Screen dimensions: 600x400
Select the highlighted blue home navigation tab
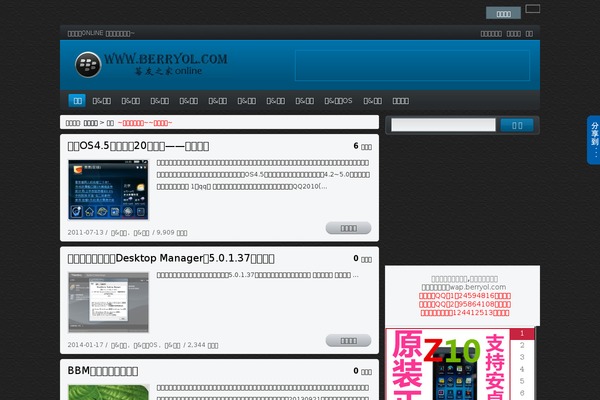coord(77,101)
